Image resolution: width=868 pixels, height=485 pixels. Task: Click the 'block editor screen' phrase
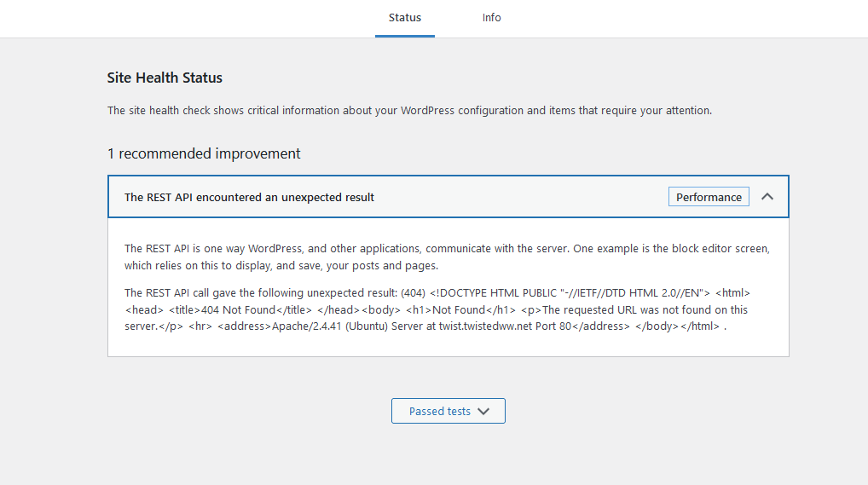click(x=720, y=249)
